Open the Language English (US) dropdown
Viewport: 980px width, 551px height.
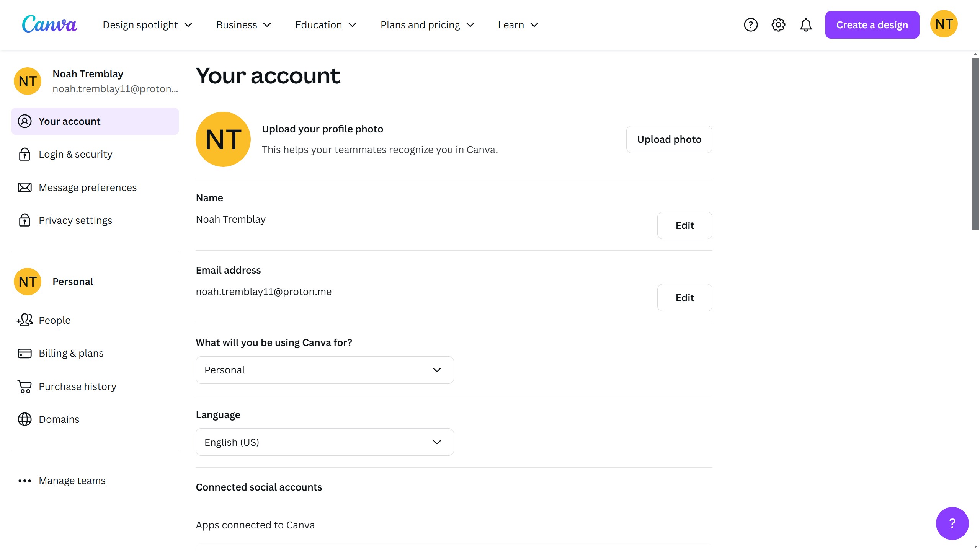[324, 442]
